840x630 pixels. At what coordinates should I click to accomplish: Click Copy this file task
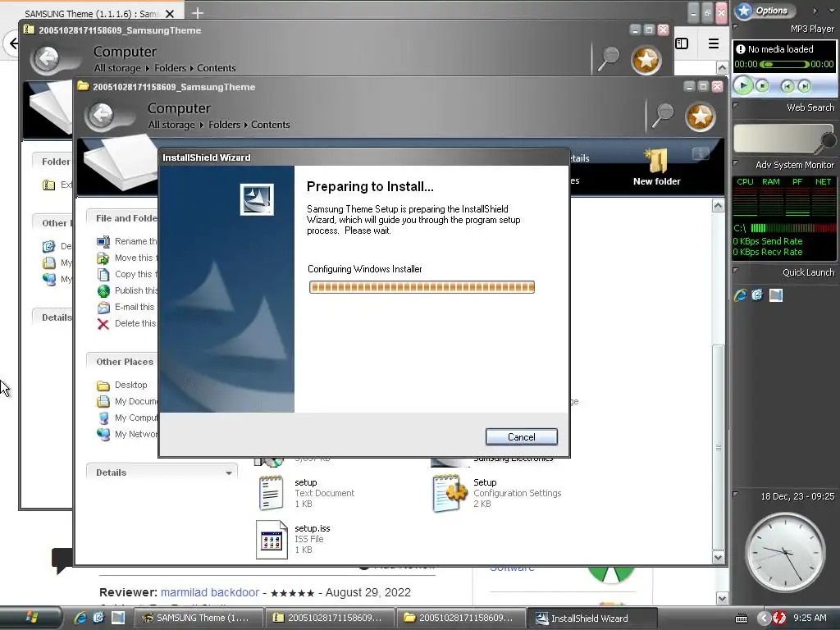(x=127, y=274)
